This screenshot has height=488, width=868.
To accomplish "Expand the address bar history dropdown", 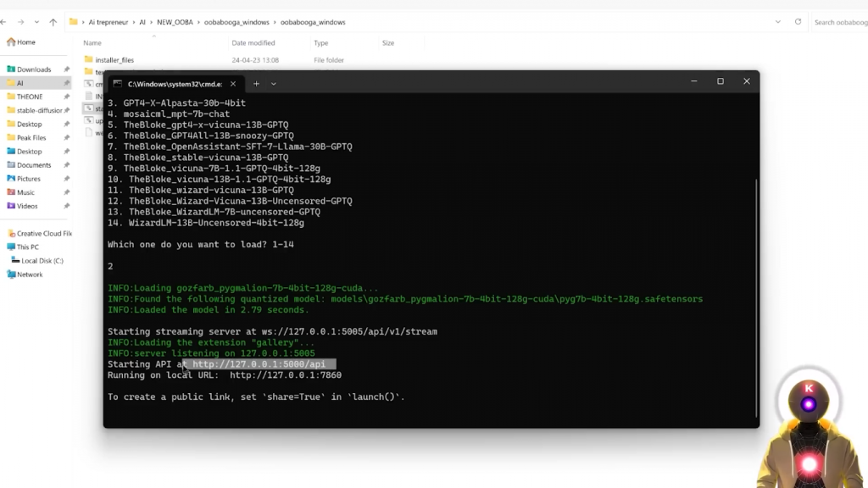I will coord(778,22).
